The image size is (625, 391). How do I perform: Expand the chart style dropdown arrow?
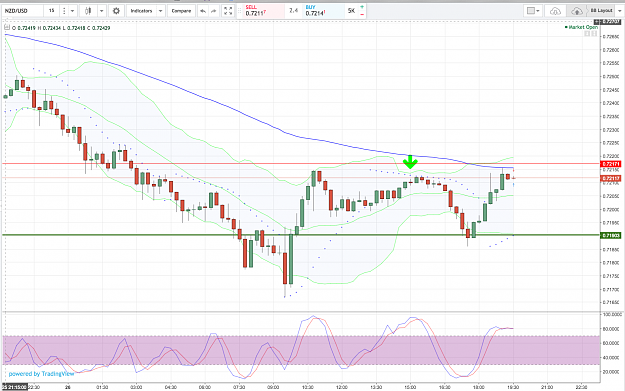point(102,11)
